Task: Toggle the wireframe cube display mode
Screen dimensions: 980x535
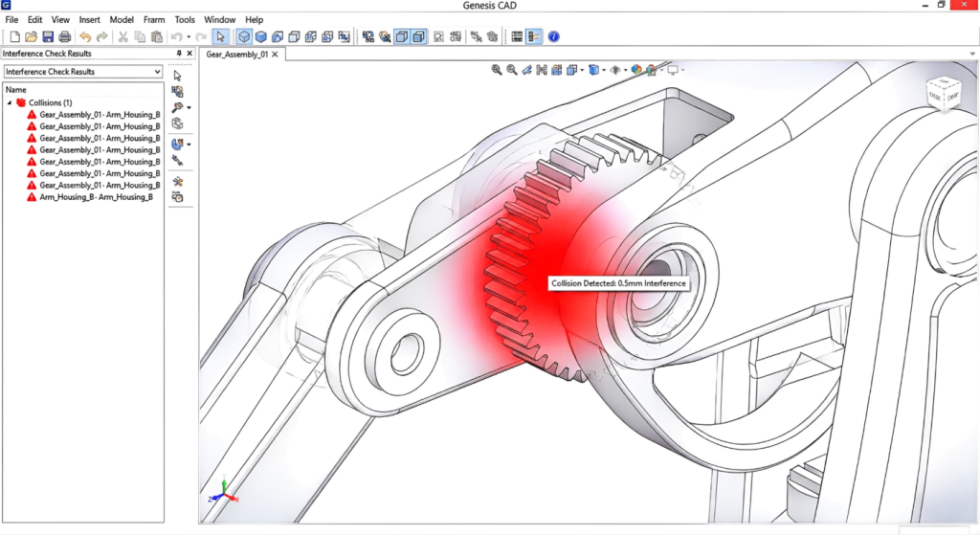Action: pyautogui.click(x=244, y=37)
